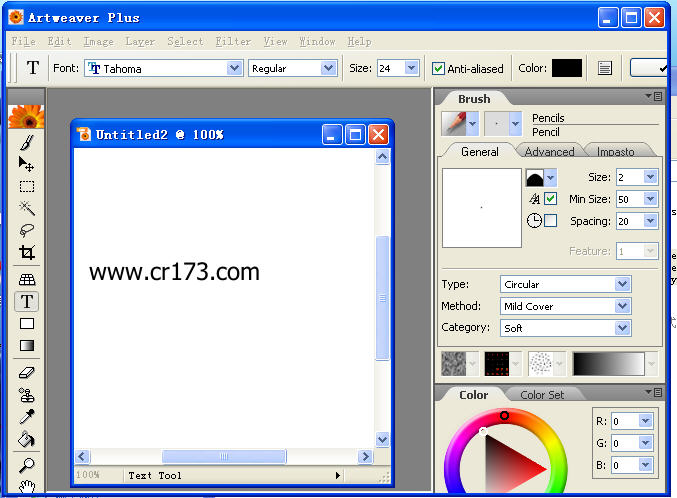
Task: Open the File menu
Action: coord(23,41)
